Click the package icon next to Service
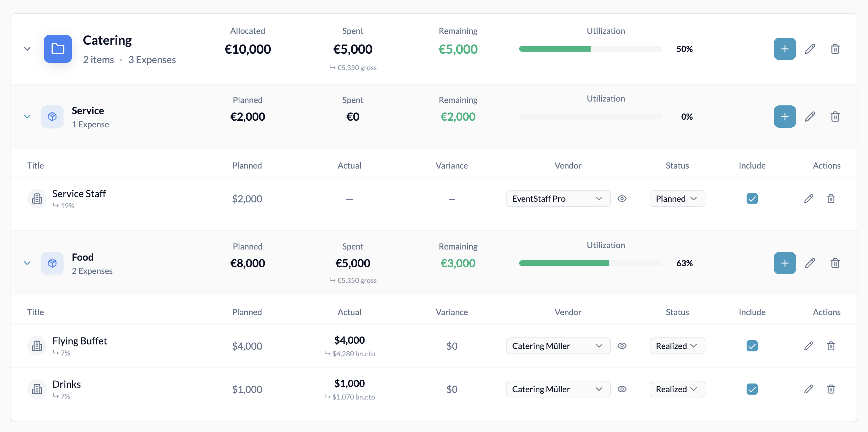The height and width of the screenshot is (432, 868). [x=52, y=117]
